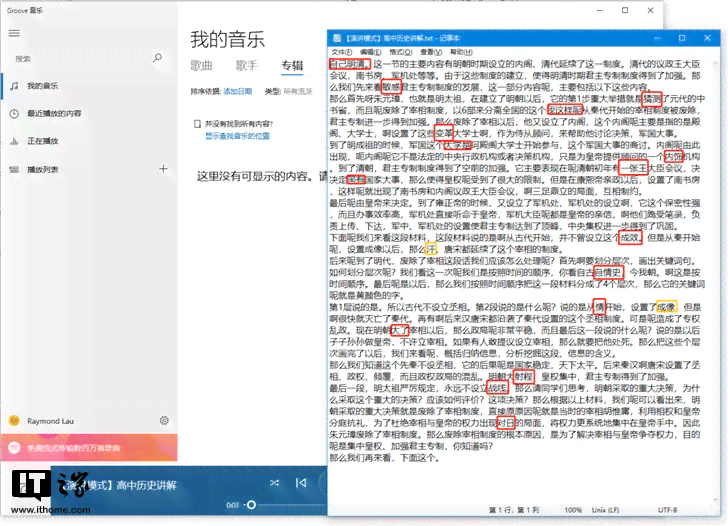Switch to the 歌手 tab
Screen dimensions: 728x526
pyautogui.click(x=247, y=66)
